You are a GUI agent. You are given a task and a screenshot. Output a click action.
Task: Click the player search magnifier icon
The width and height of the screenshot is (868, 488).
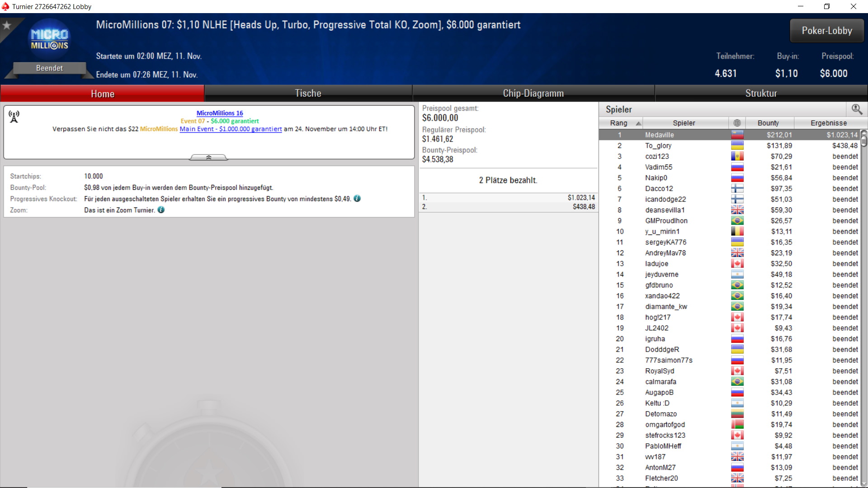pyautogui.click(x=856, y=109)
